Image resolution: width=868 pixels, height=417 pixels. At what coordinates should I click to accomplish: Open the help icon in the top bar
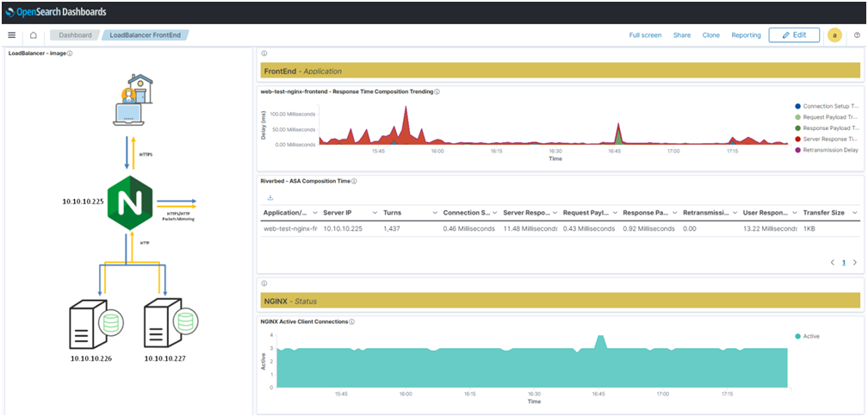[857, 34]
